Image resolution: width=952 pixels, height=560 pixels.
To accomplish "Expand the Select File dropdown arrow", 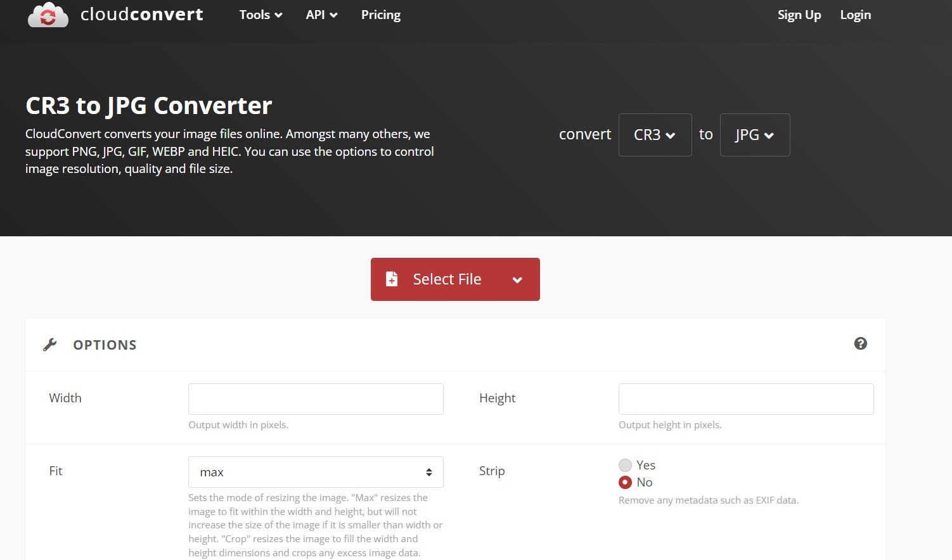I will coord(517,279).
